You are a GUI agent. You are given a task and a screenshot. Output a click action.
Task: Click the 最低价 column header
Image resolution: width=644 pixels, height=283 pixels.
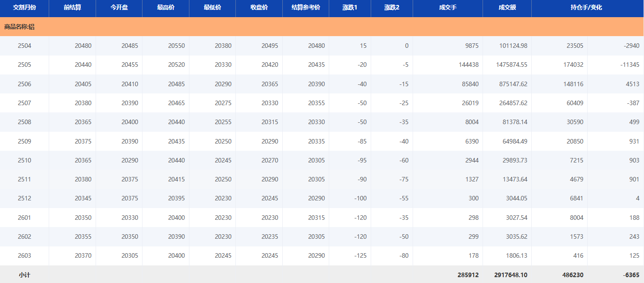pyautogui.click(x=212, y=8)
